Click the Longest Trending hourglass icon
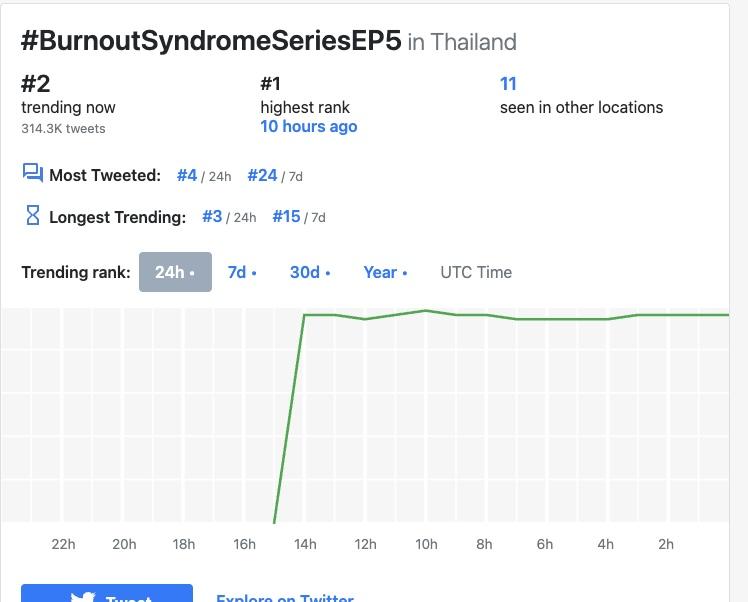 point(32,215)
